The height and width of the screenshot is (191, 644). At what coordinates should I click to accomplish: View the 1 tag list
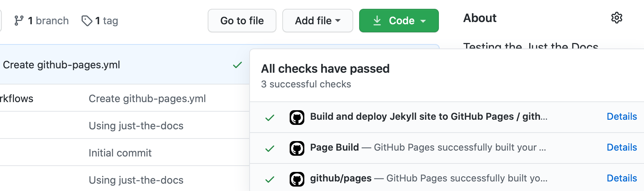pyautogui.click(x=106, y=21)
